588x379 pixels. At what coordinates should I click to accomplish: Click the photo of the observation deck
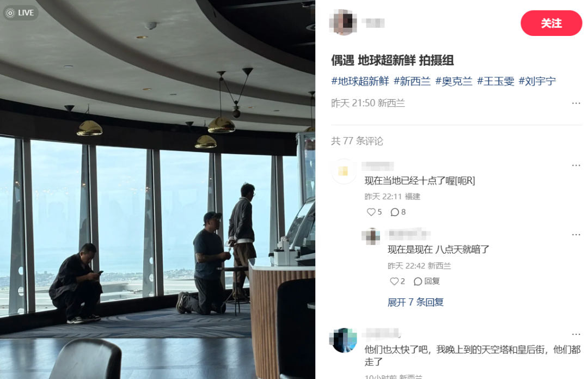157,189
